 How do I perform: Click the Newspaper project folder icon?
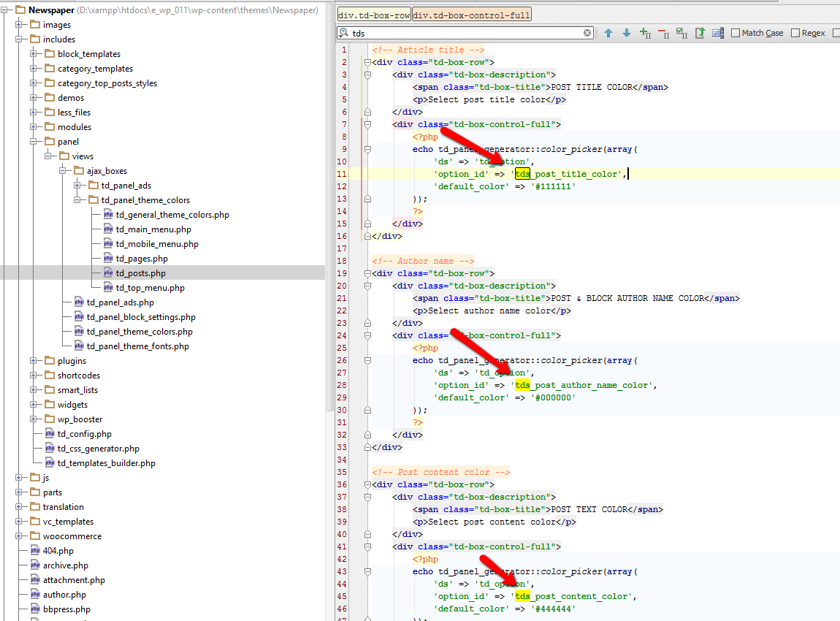click(x=20, y=10)
